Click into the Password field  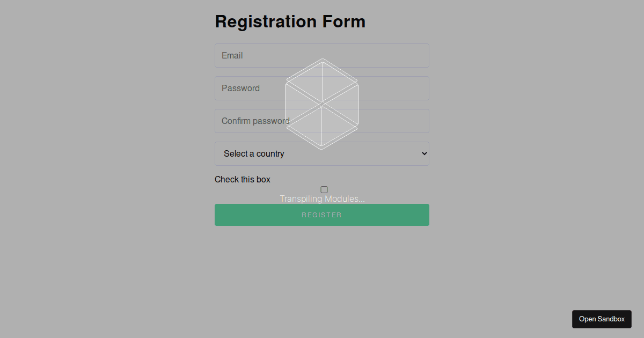coord(322,88)
